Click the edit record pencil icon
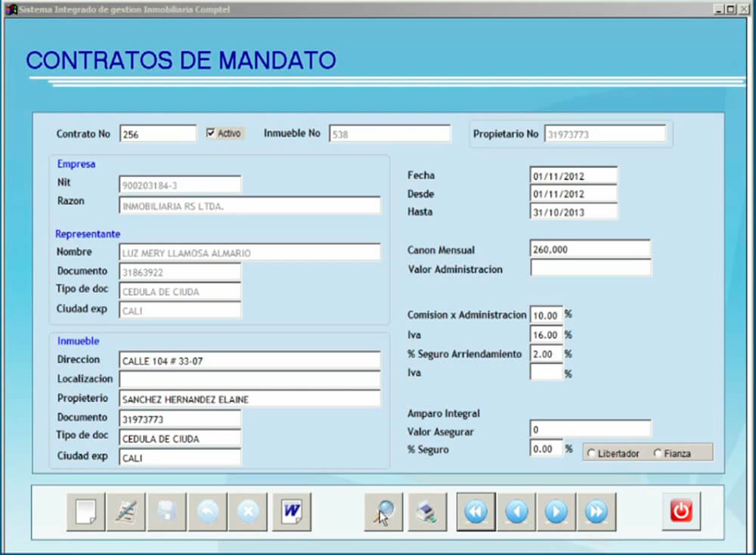 click(125, 512)
